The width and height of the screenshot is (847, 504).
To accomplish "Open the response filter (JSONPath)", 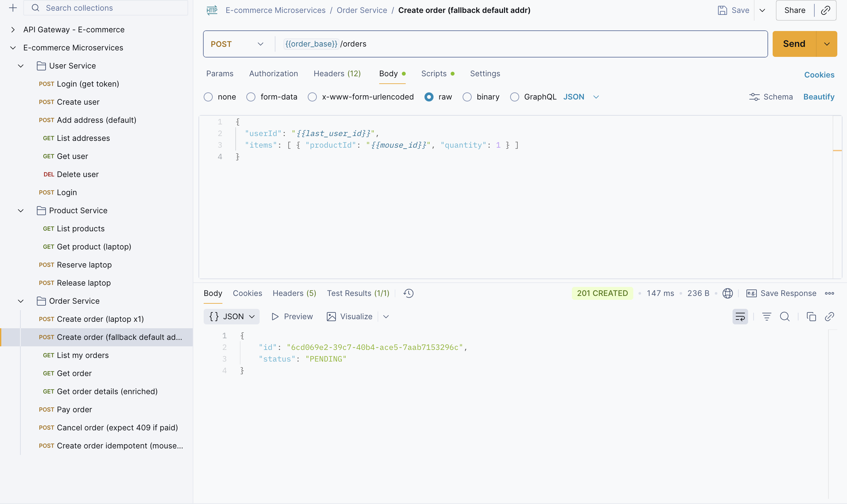I will pos(767,316).
